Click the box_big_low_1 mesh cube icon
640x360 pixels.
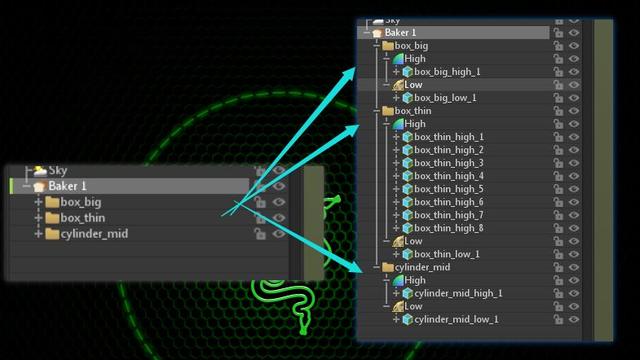(x=407, y=98)
